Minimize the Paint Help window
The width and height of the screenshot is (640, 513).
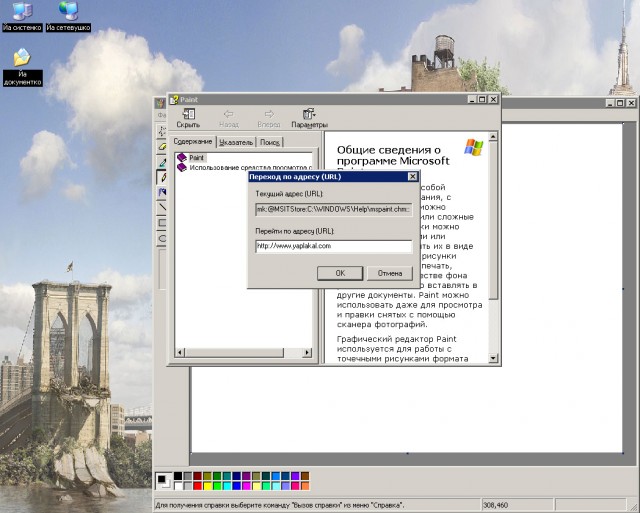tap(472, 99)
